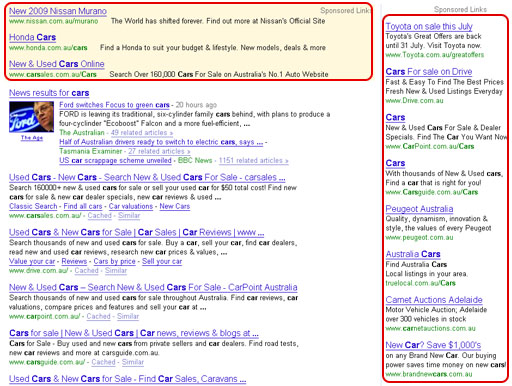Open Used Cars & New Cars Car Reviews result
Screen dimensions: 512x386
pos(136,232)
